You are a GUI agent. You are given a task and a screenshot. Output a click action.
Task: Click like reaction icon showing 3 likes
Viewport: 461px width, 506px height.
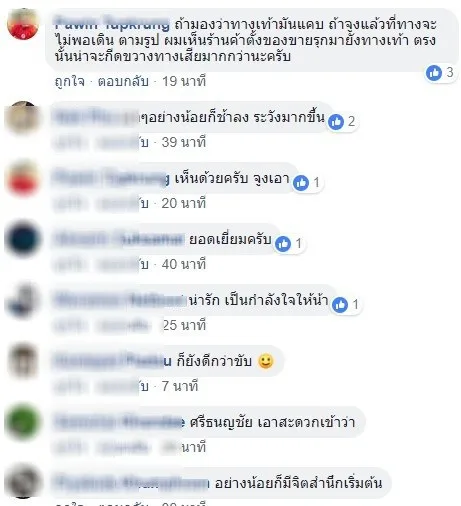tap(434, 73)
